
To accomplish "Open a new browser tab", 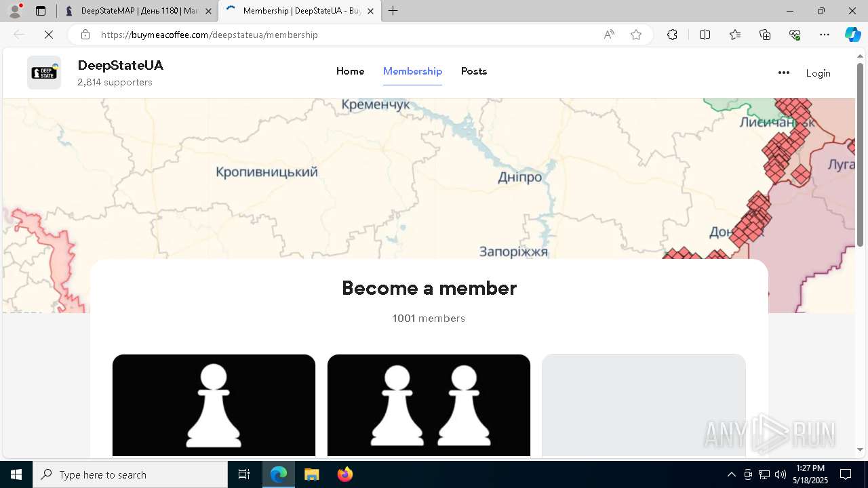I will tap(393, 11).
